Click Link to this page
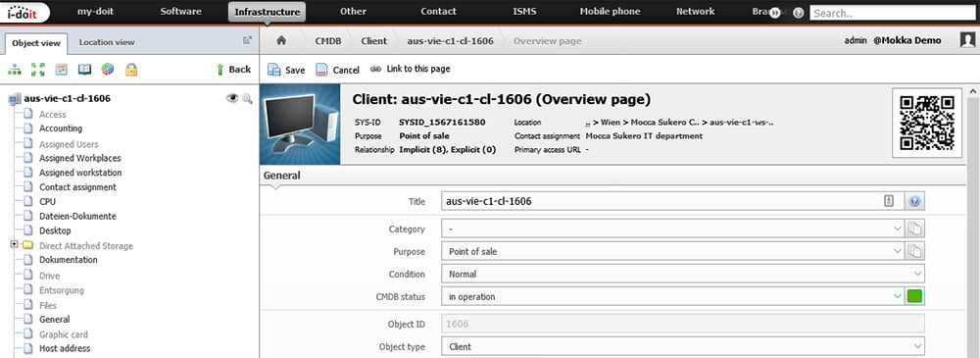980x358 pixels. coord(410,69)
